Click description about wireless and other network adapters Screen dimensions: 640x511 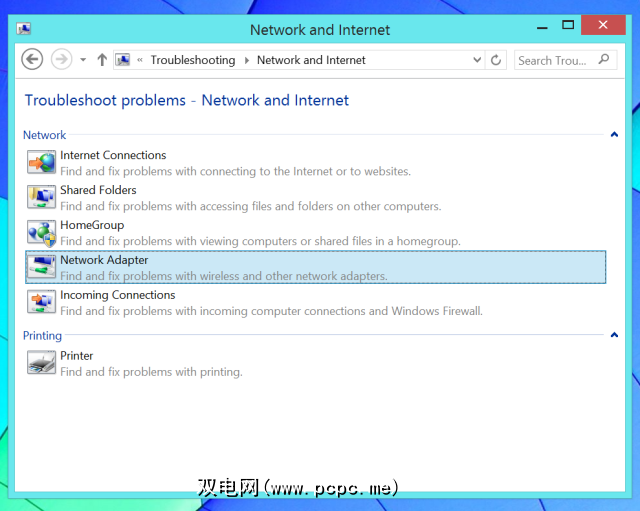[224, 276]
